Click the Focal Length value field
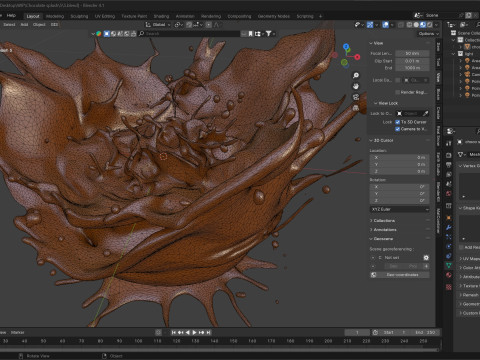480x360 pixels. [x=412, y=54]
